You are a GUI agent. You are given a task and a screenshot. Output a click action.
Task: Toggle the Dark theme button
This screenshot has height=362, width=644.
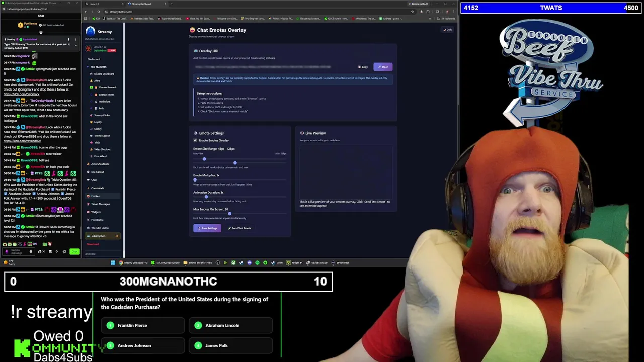447,30
